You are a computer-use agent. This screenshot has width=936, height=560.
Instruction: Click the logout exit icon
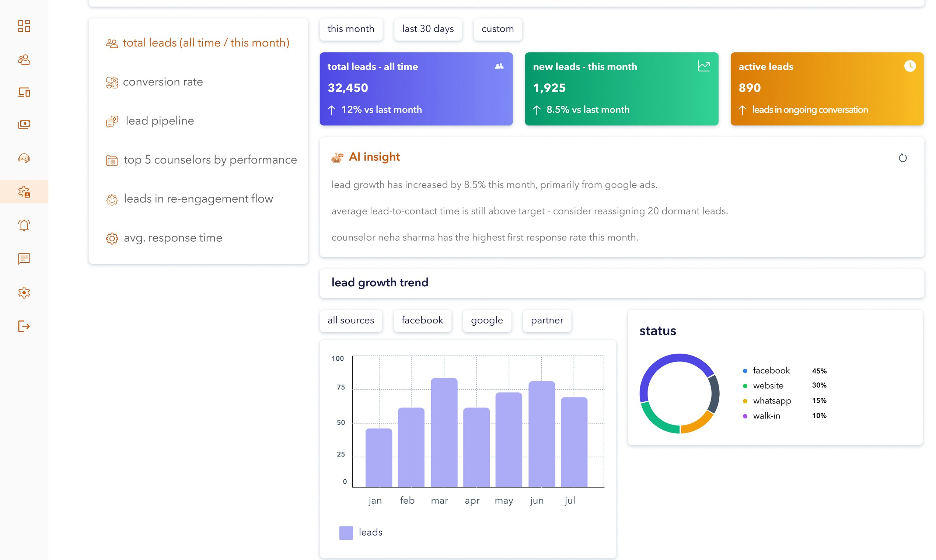24,326
